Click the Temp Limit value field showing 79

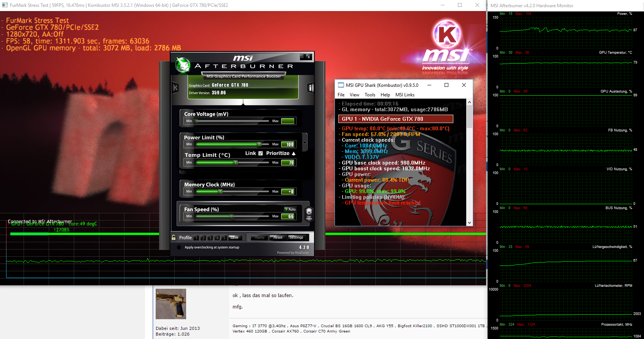tap(288, 163)
